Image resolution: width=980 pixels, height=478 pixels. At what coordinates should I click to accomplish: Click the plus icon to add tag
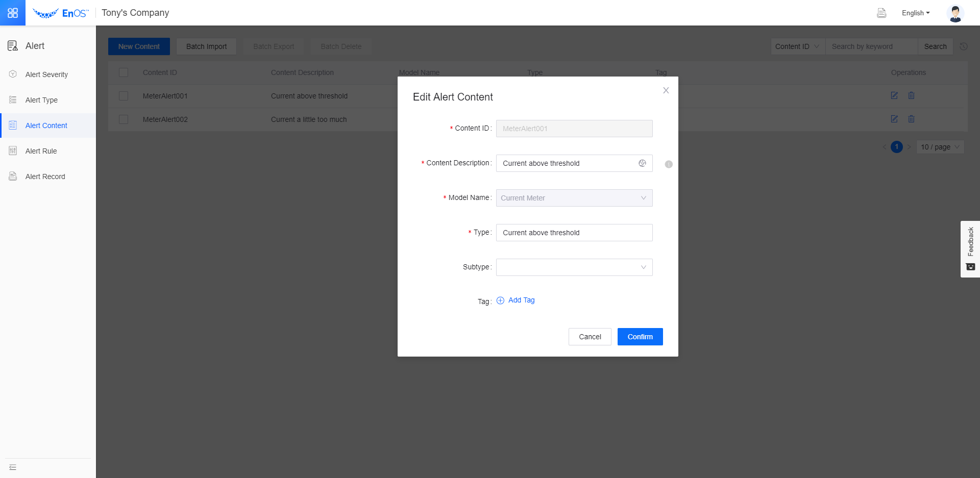(x=500, y=300)
